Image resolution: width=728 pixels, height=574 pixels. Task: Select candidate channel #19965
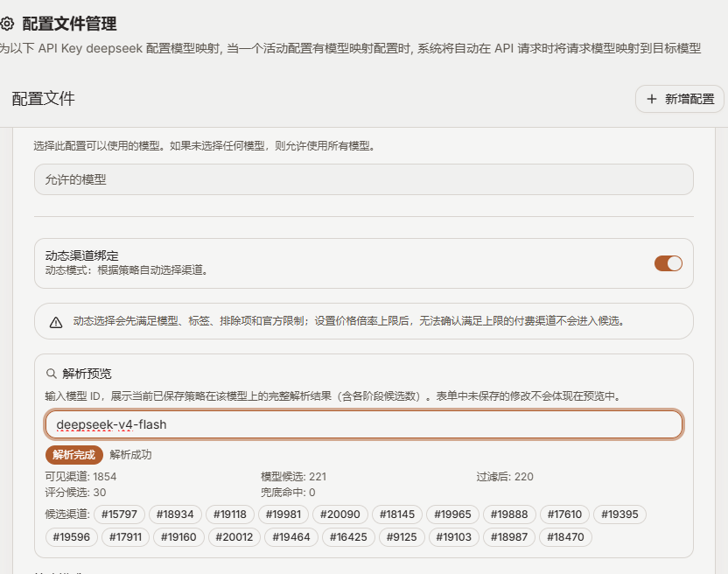(452, 514)
